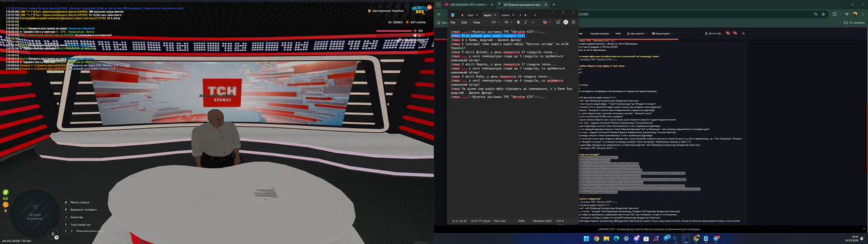
Task: Open the Edit menu in Notepad
Action: (464, 22)
